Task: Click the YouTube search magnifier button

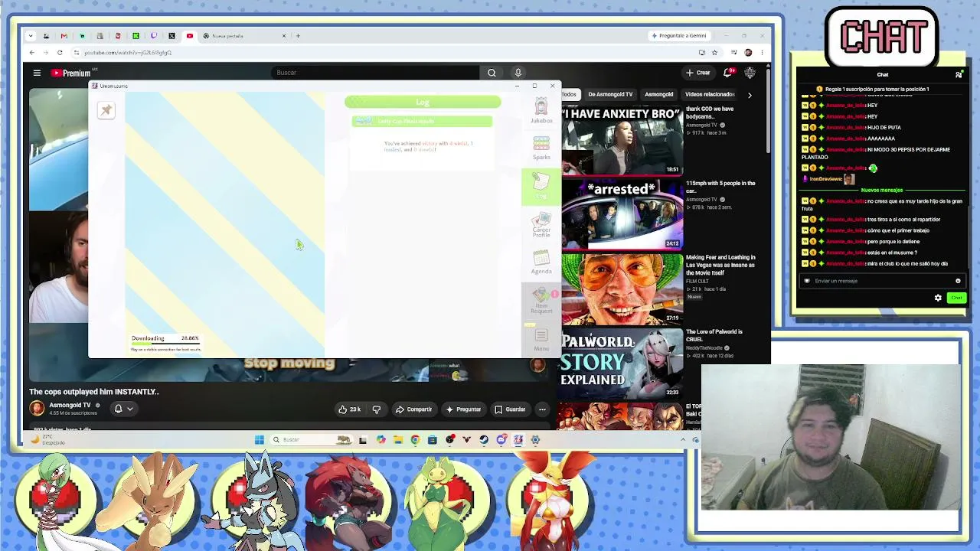Action: (492, 73)
